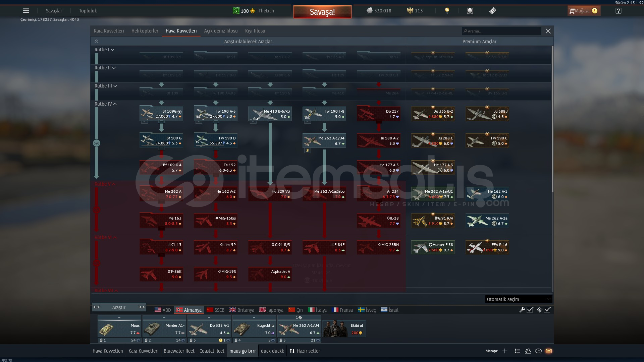Open Hazır setler presets button
The width and height of the screenshot is (644, 362).
[x=305, y=351]
